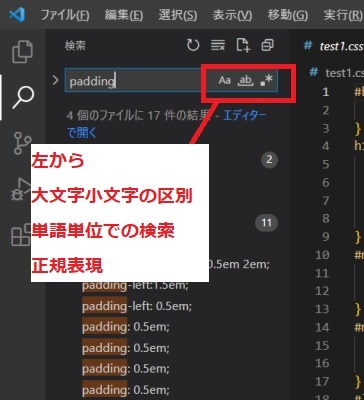Screen dimensions: 364x400
Task: Refresh the search results
Action: 193,45
